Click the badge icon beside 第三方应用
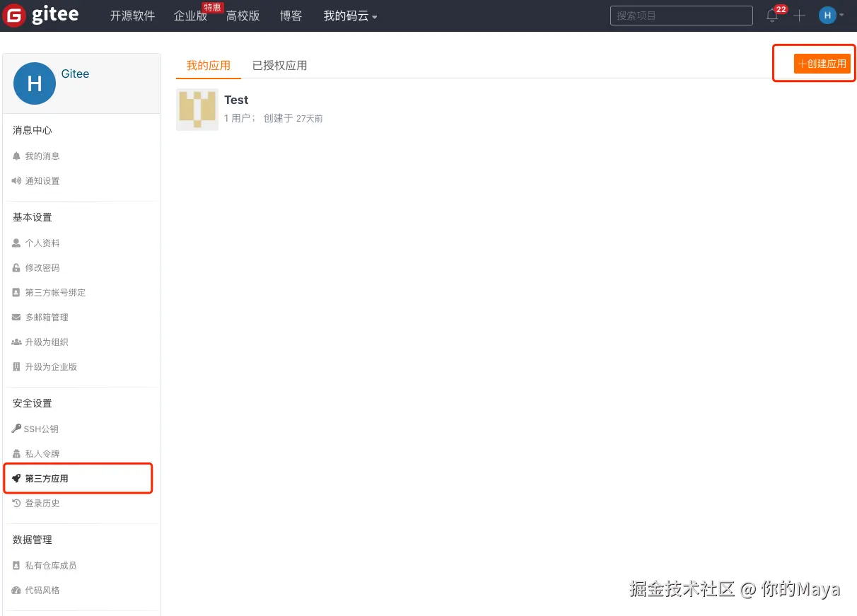Image resolution: width=857 pixels, height=616 pixels. tap(17, 478)
